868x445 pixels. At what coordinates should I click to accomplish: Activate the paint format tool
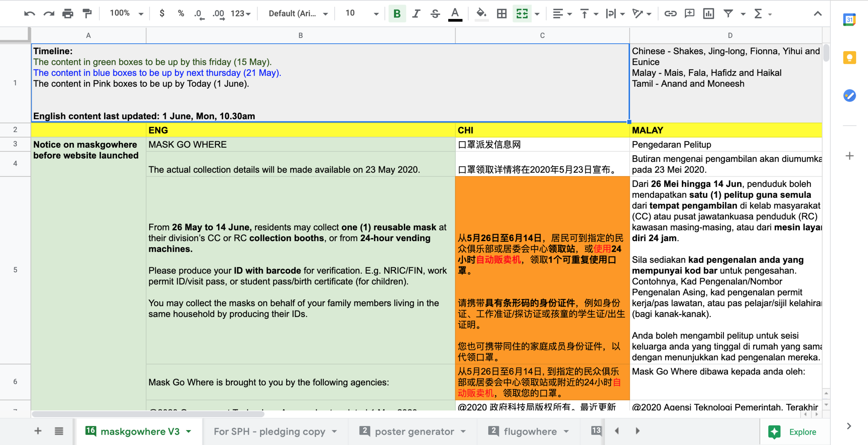tap(87, 14)
